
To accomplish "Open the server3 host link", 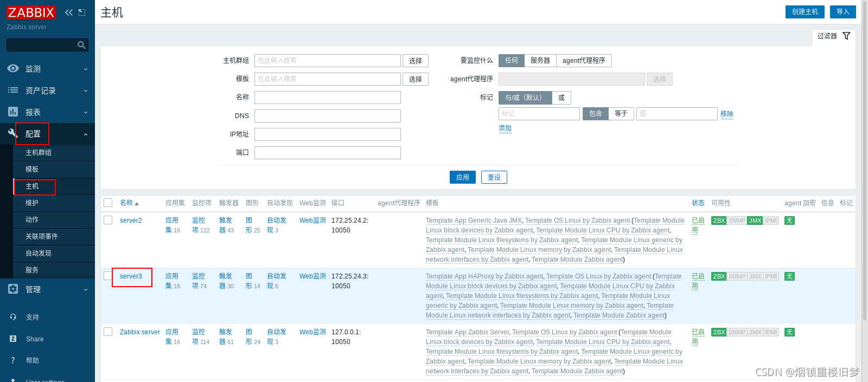I will click(x=131, y=276).
